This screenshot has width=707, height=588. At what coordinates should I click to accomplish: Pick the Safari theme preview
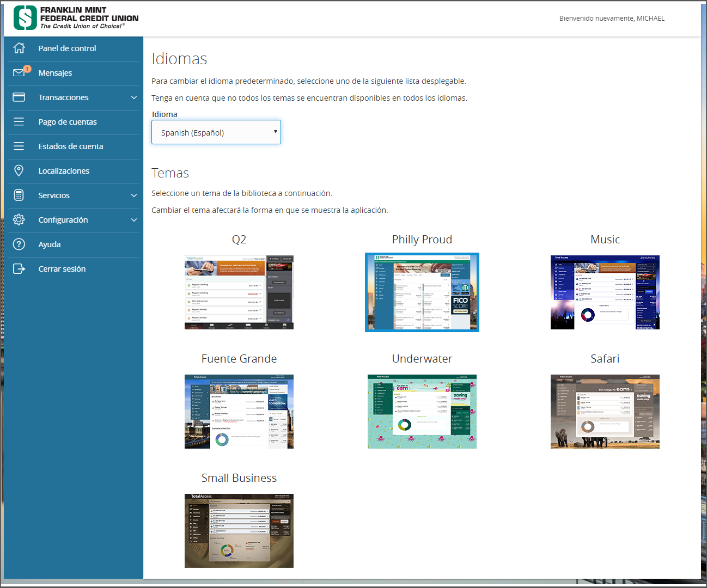605,412
